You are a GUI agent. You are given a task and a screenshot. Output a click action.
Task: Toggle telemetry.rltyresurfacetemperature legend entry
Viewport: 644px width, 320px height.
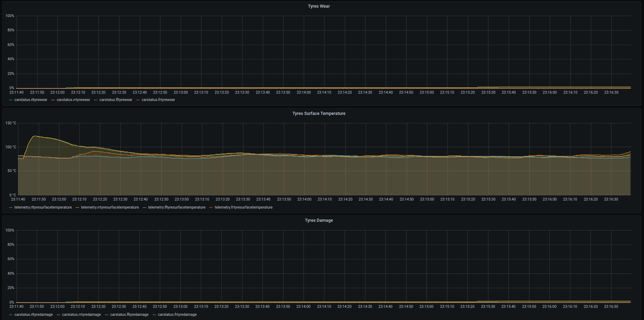tap(43, 208)
